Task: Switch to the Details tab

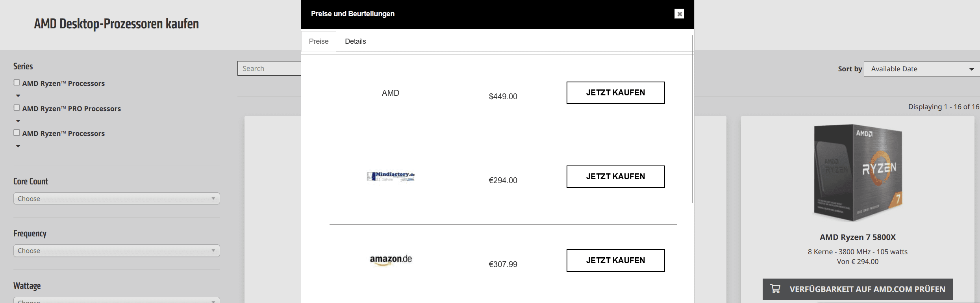Action: (355, 41)
